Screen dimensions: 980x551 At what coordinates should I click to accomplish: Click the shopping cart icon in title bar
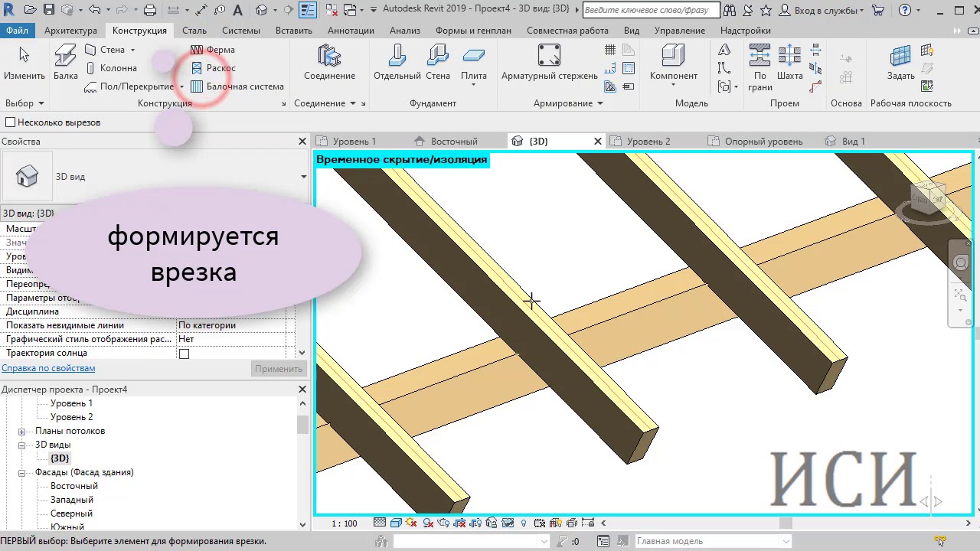click(x=878, y=10)
